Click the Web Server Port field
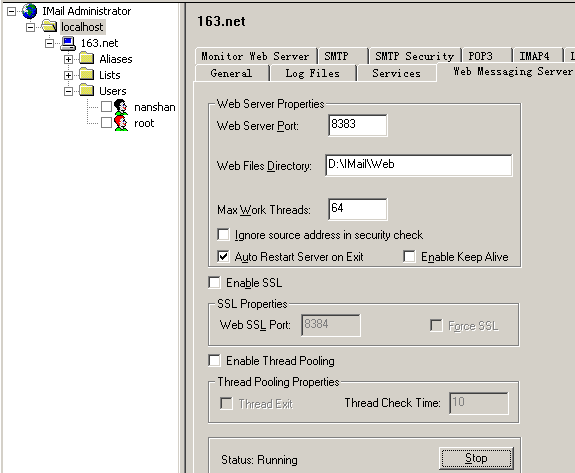 (x=358, y=125)
